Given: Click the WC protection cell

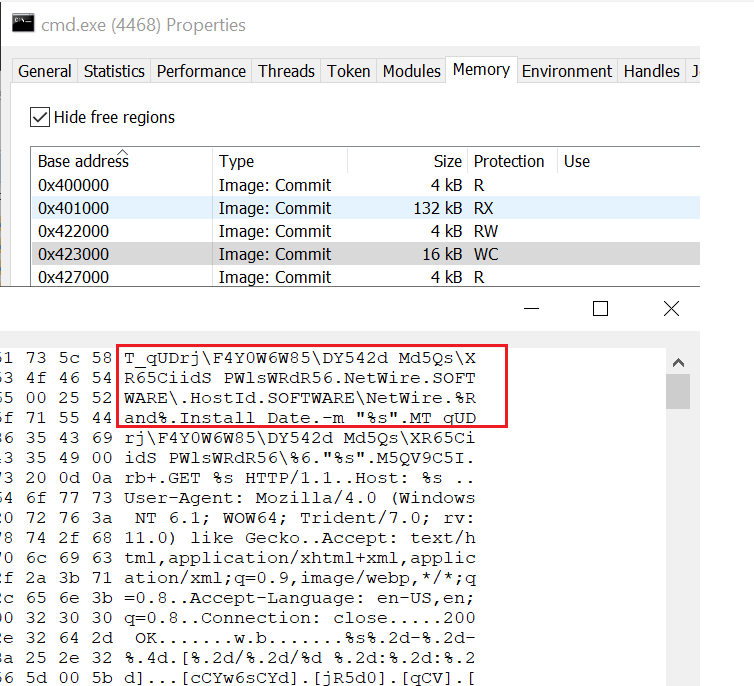Looking at the screenshot, I should tap(486, 254).
